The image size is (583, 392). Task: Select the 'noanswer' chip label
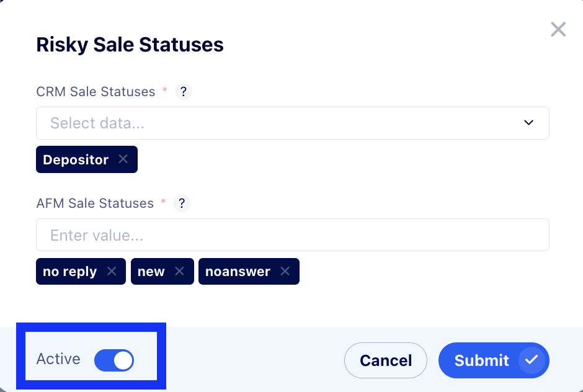point(238,272)
